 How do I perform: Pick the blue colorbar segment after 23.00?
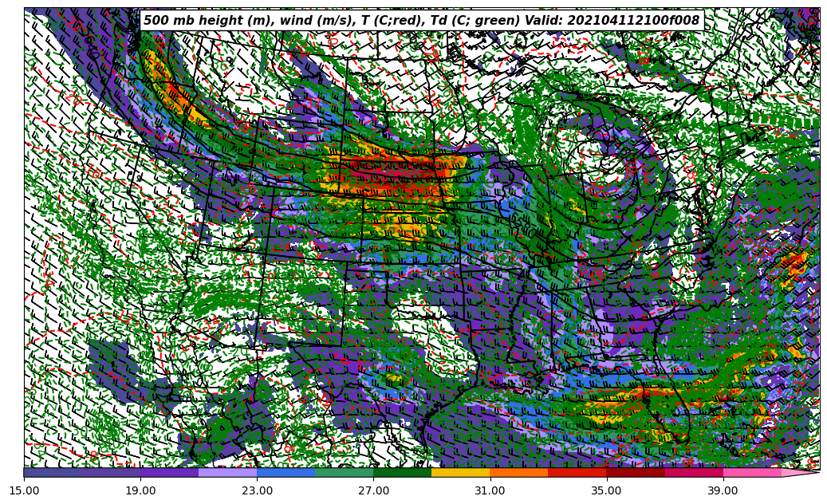(286, 473)
